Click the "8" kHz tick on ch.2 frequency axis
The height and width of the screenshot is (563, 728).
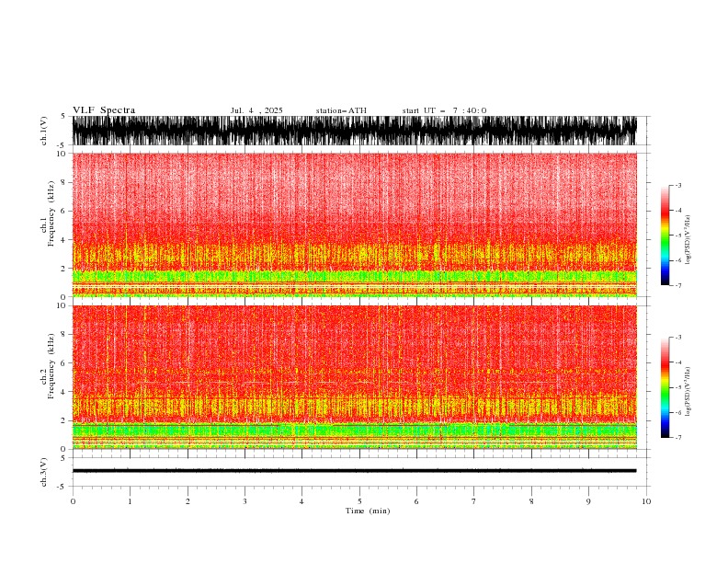click(x=63, y=335)
